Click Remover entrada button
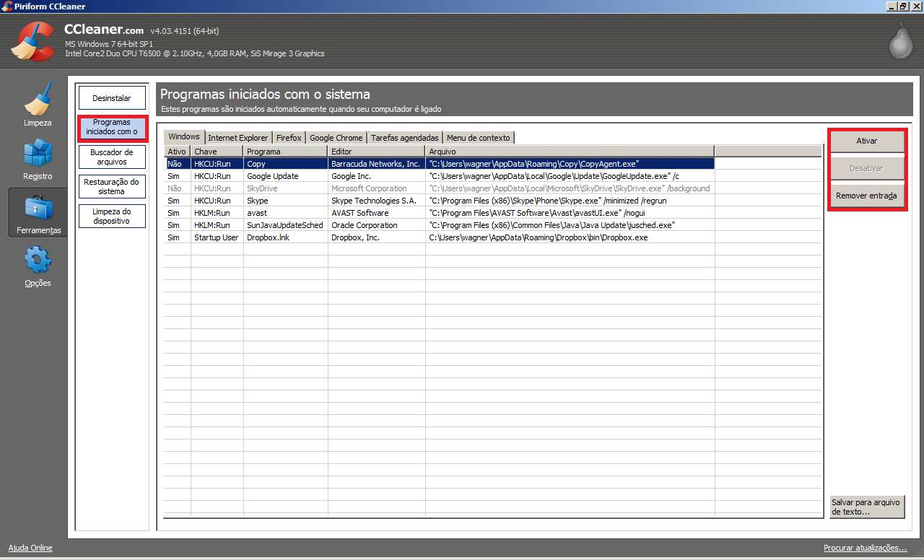Viewport: 924px width, 560px height. click(866, 196)
